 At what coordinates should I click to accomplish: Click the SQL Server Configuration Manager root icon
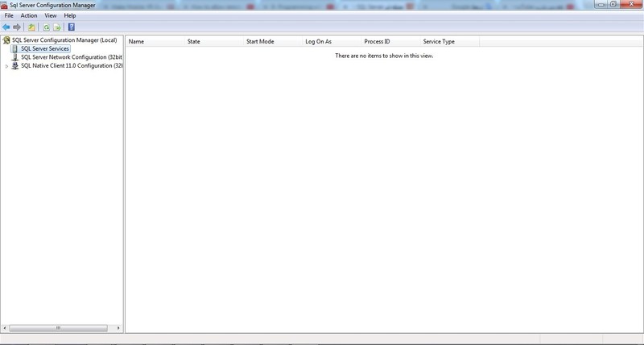pyautogui.click(x=6, y=39)
